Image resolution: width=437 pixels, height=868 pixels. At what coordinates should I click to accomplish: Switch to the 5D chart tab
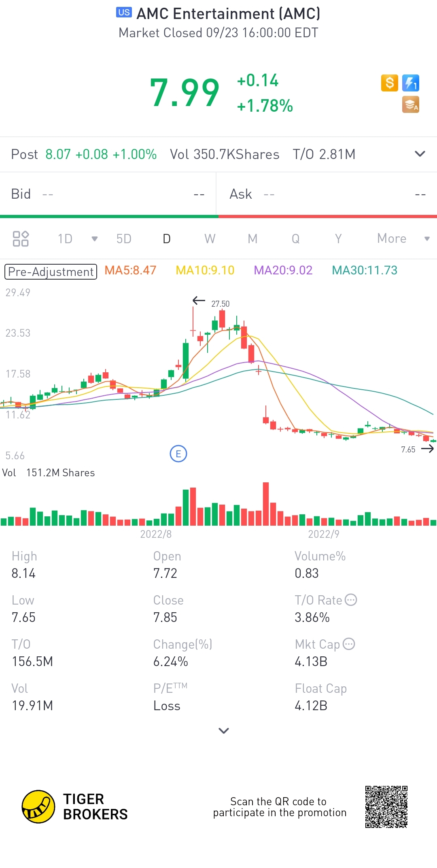[x=124, y=239]
